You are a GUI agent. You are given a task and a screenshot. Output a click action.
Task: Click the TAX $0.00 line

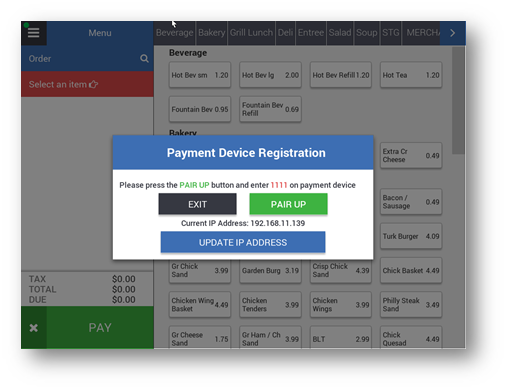pyautogui.click(x=82, y=279)
